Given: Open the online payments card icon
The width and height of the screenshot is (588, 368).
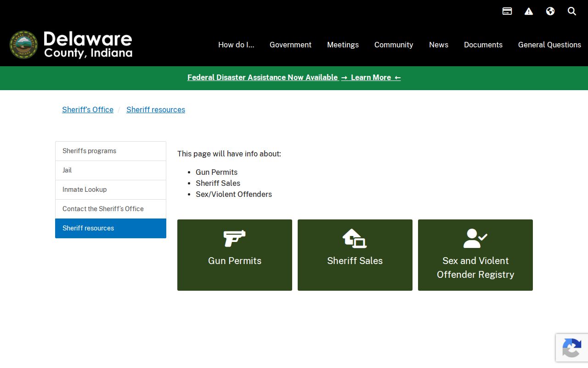Looking at the screenshot, I should (x=507, y=11).
